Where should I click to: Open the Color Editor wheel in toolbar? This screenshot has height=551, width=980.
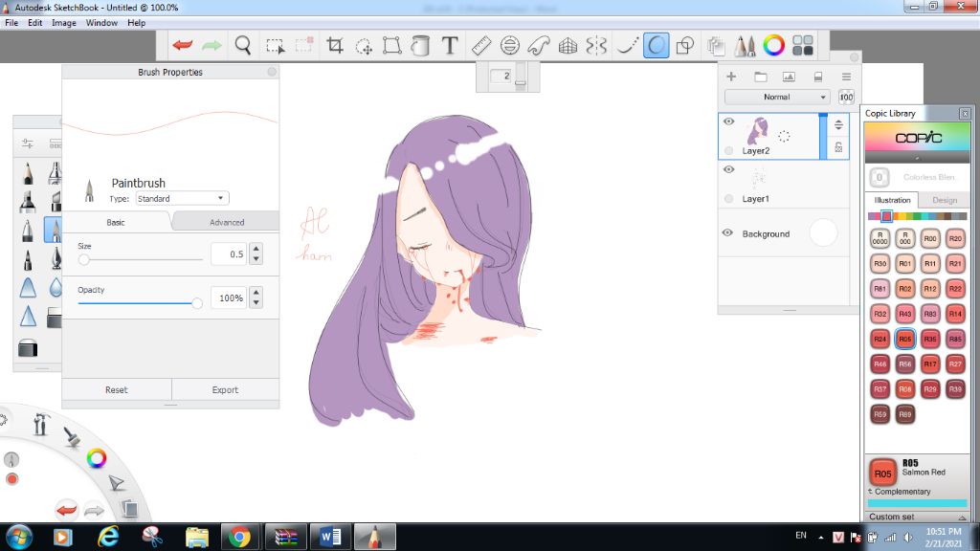pyautogui.click(x=773, y=45)
